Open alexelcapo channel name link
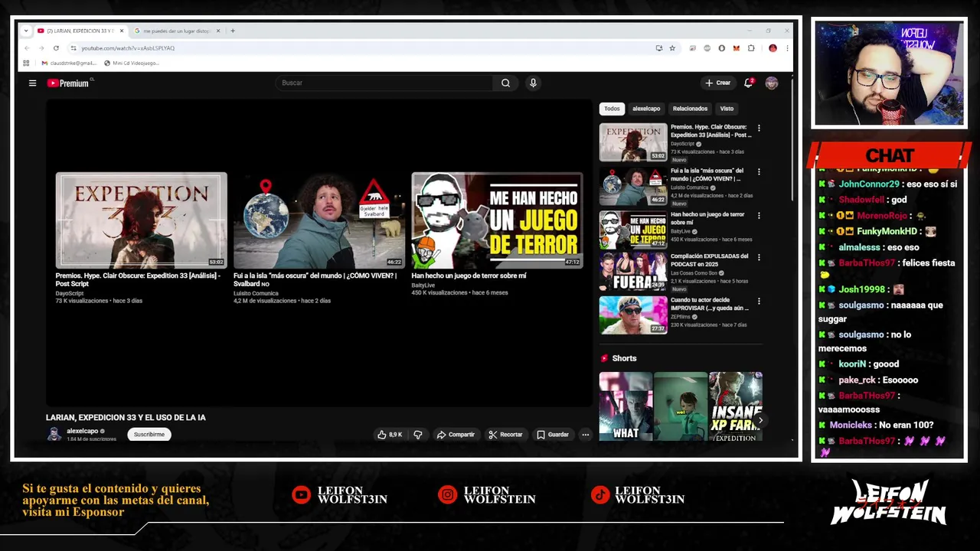Image resolution: width=980 pixels, height=551 pixels. [x=82, y=431]
